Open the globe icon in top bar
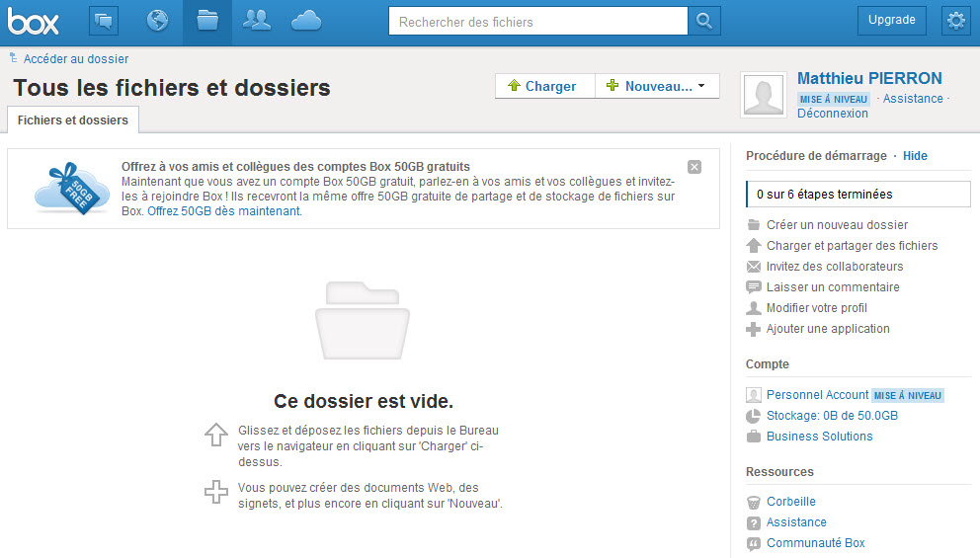Viewport: 980px width, 558px height. [157, 21]
